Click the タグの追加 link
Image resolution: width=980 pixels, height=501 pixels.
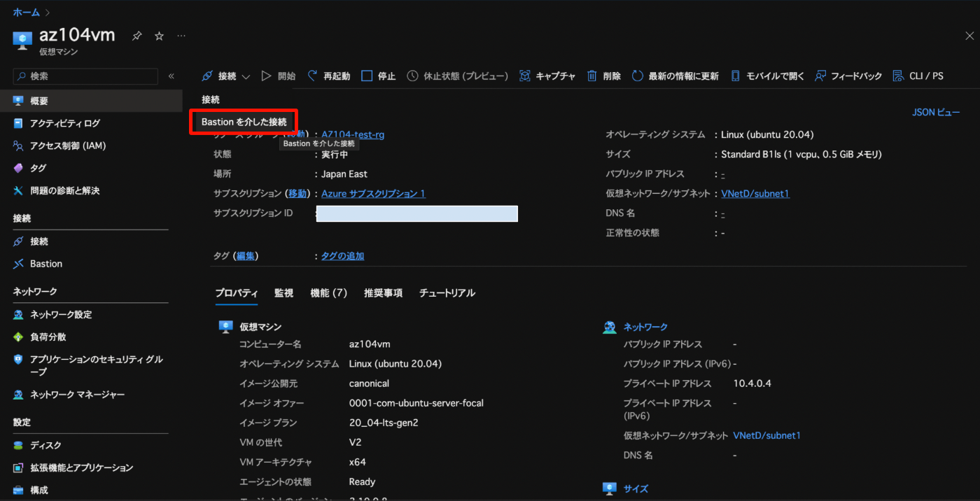[342, 256]
